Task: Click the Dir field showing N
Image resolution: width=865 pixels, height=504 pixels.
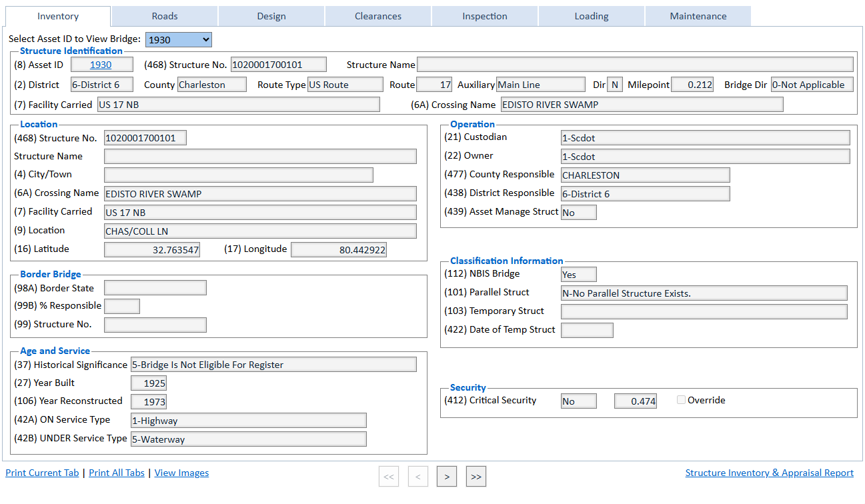Action: pos(615,85)
